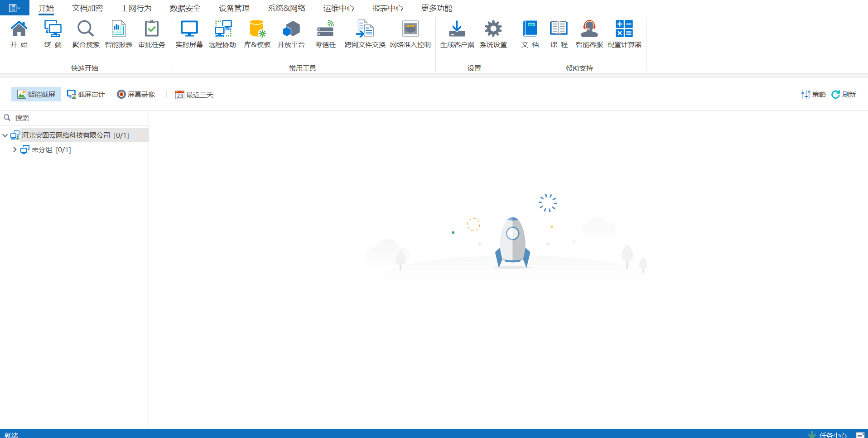Launch 远程协助 remote assistance

coord(222,34)
